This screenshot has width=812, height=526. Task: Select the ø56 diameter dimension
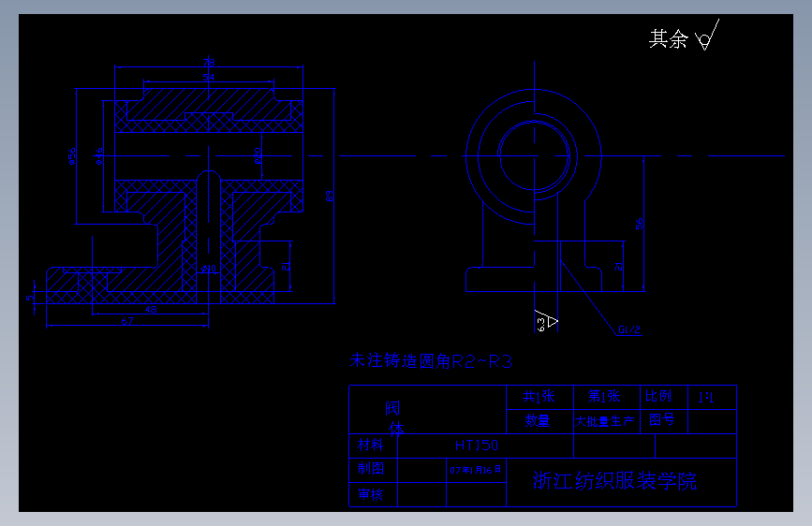[x=72, y=156]
